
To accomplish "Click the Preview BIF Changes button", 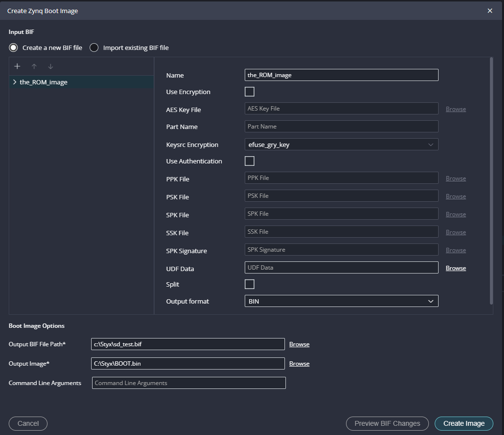I will [x=387, y=423].
